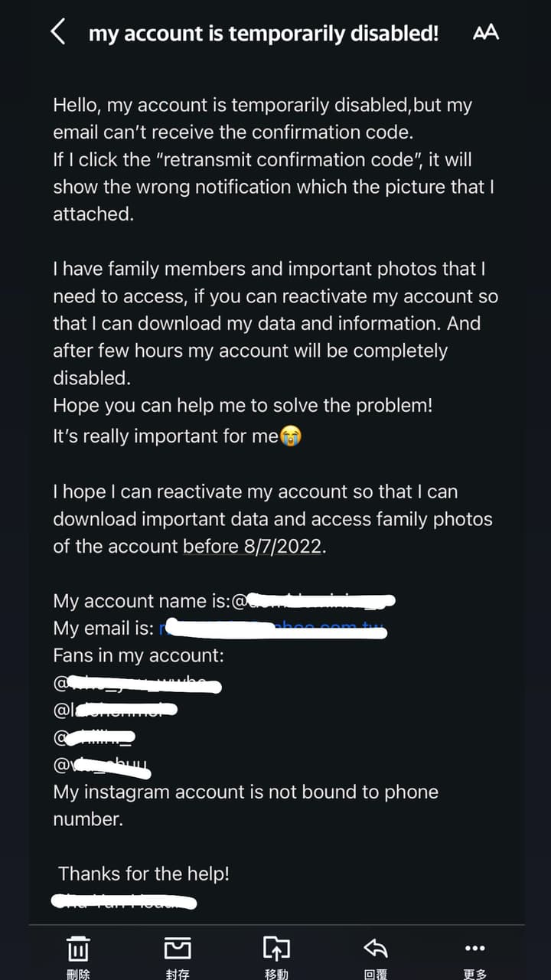Click the archive box icon
The image size is (551, 980).
(x=178, y=949)
